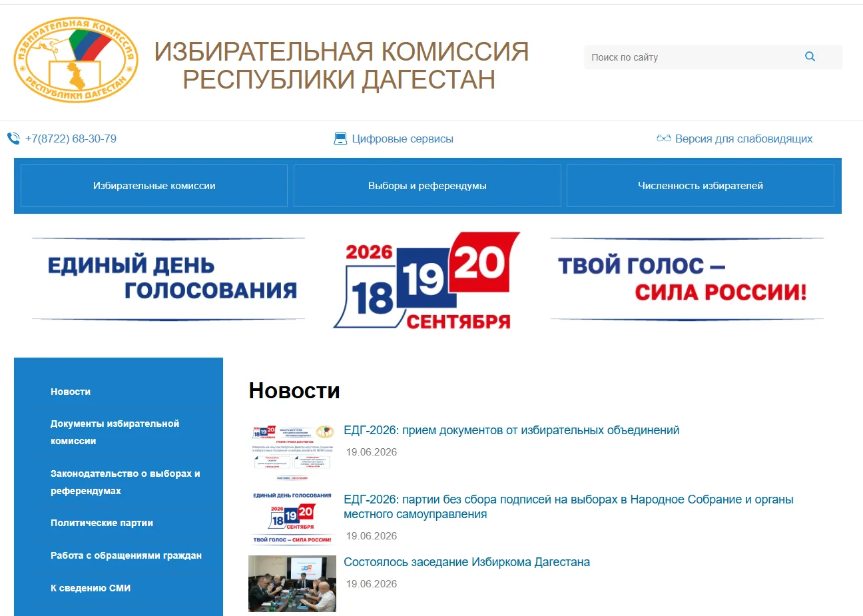863x616 pixels.
Task: Click date 19.06.2026 under партии без сбора подписей
Action: (372, 536)
